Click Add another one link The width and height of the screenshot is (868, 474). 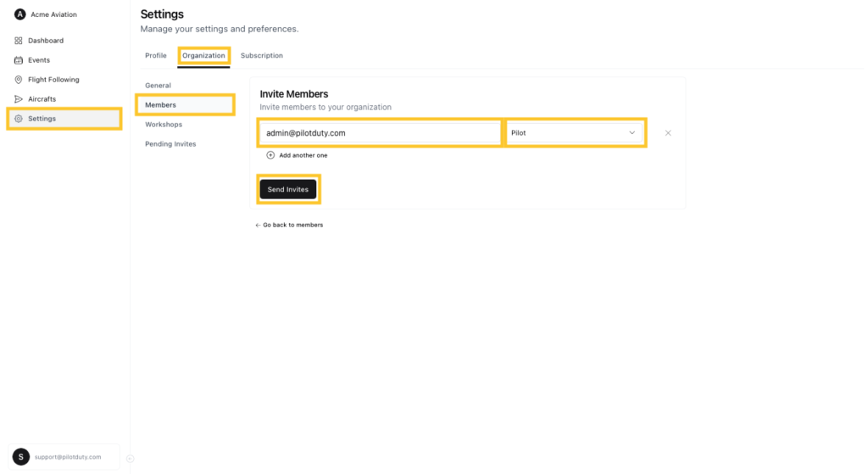click(303, 156)
